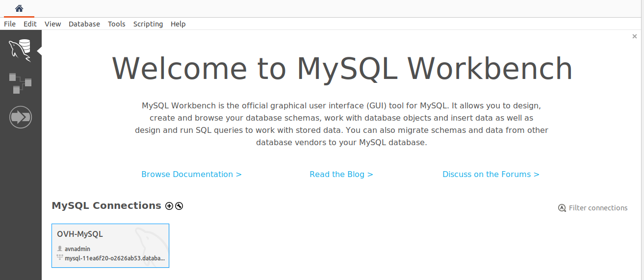Open the Database menu
Screen dimensions: 644x280
84,24
